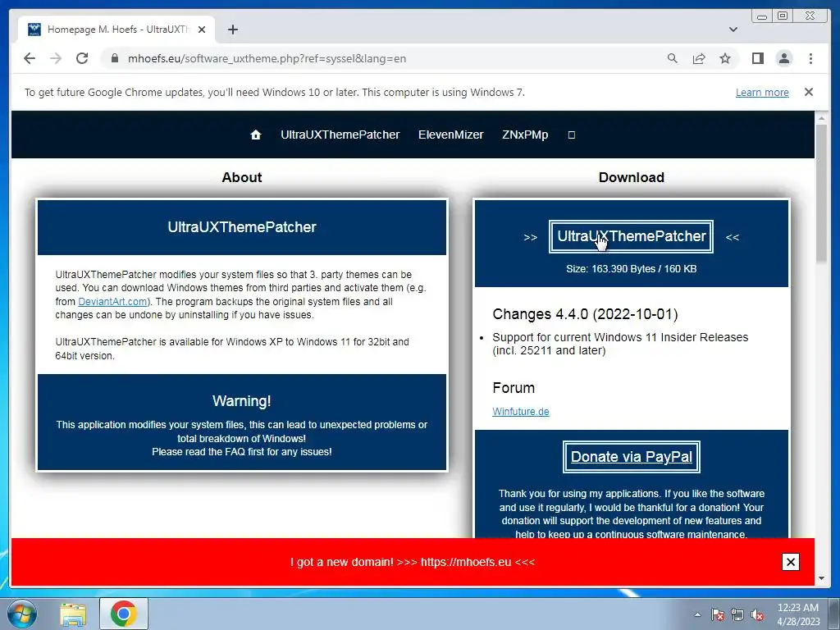Click the square nav icon after ZNxPMp
The height and width of the screenshot is (630, 840).
click(572, 135)
